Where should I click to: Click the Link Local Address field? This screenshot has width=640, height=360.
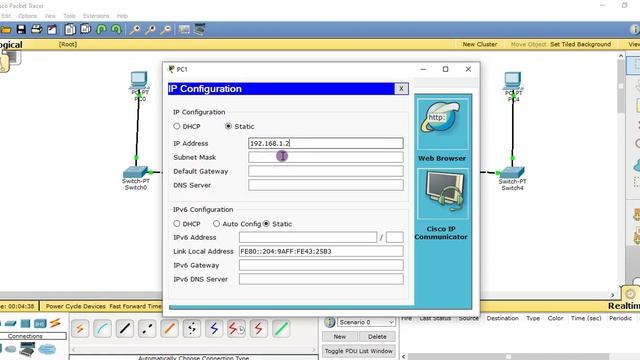[321, 251]
